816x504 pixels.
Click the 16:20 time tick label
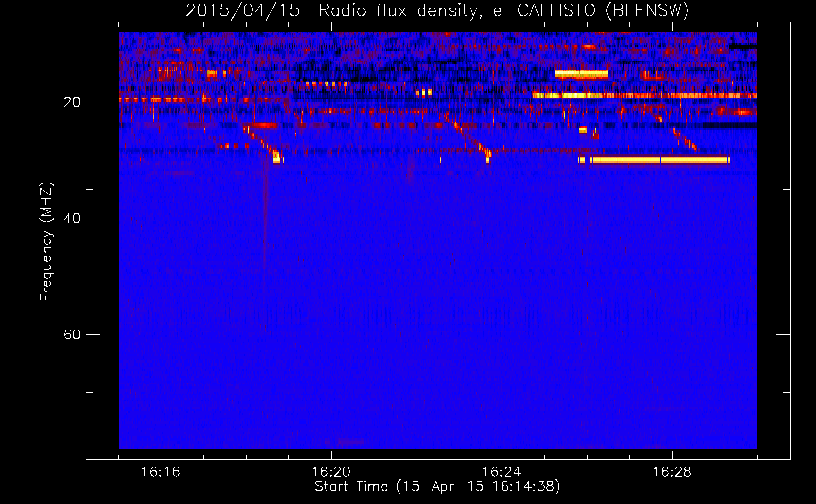pos(331,472)
